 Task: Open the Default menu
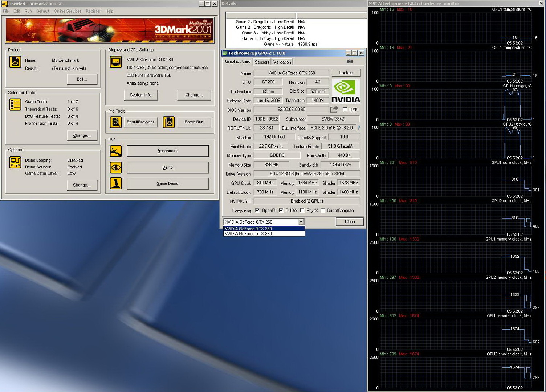[x=43, y=11]
